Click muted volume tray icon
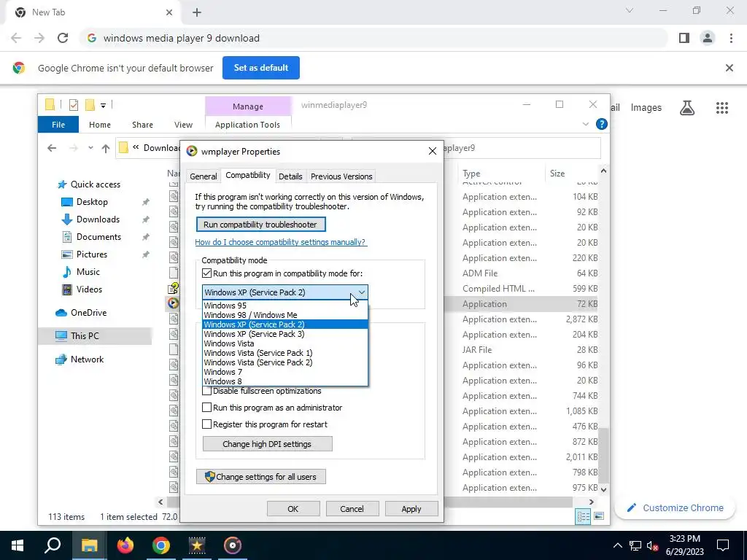747x560 pixels. (653, 545)
